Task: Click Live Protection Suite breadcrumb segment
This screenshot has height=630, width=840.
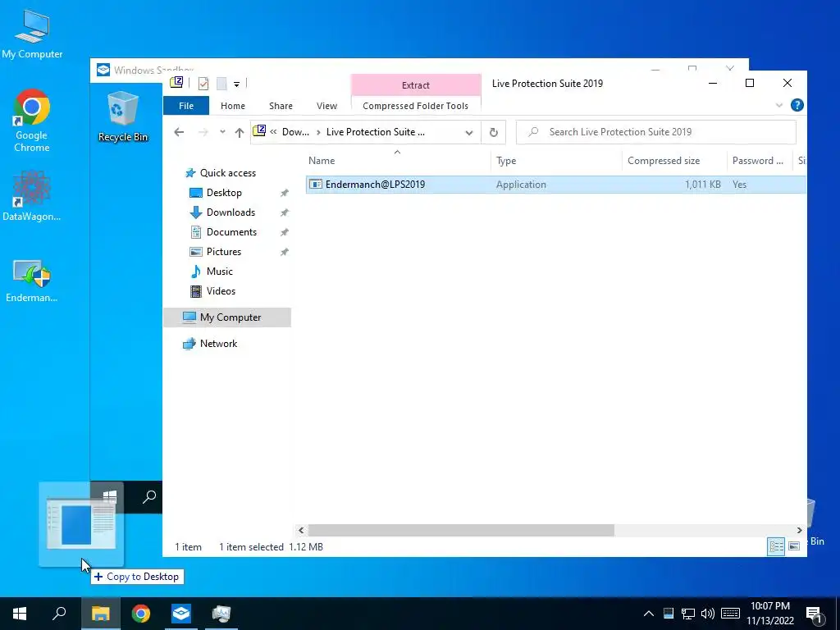Action: pos(375,132)
